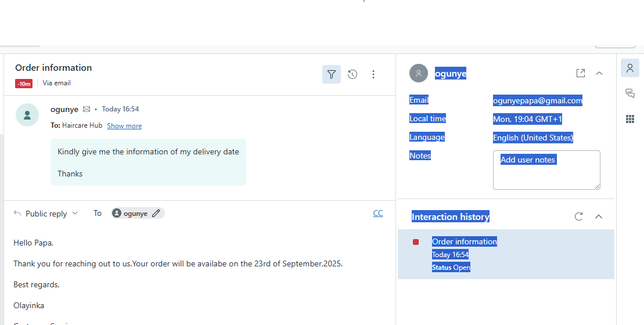Select the English (United States) language value
The height and width of the screenshot is (325, 644).
[x=533, y=138]
